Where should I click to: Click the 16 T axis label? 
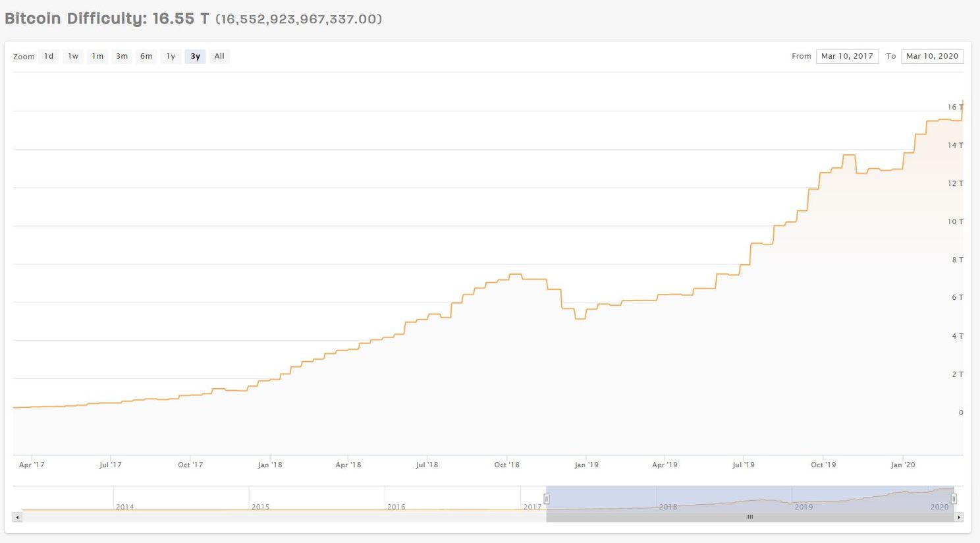(955, 107)
